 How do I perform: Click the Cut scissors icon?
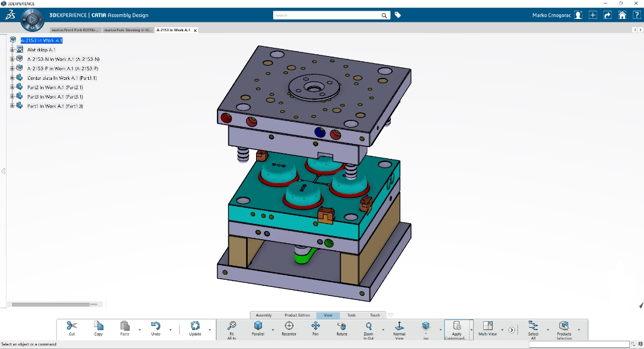pos(72,326)
